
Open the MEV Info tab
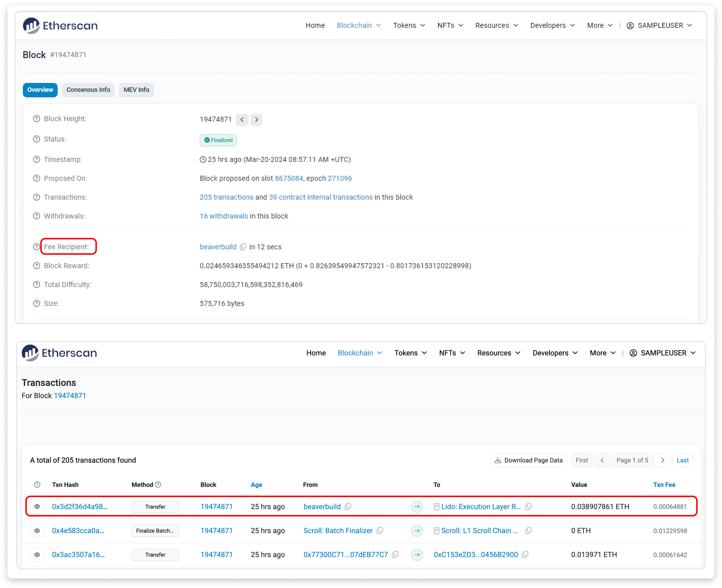[x=136, y=90]
